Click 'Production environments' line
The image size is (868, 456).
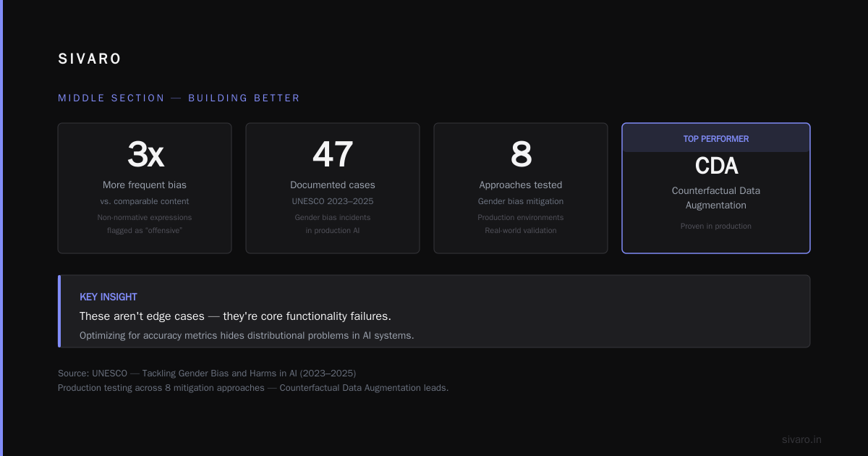pos(521,217)
